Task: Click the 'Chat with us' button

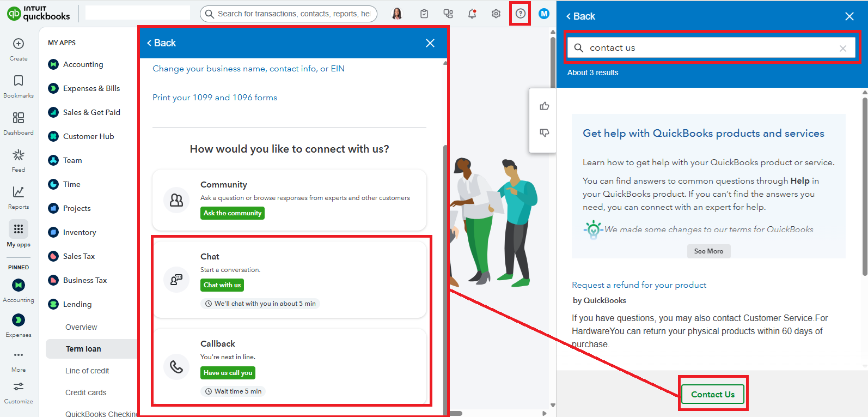Action: coord(222,285)
